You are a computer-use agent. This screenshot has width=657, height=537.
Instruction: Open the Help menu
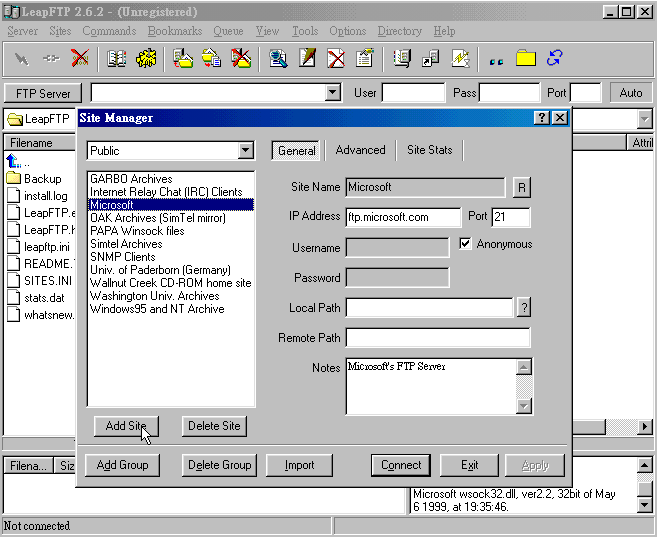pyautogui.click(x=445, y=31)
